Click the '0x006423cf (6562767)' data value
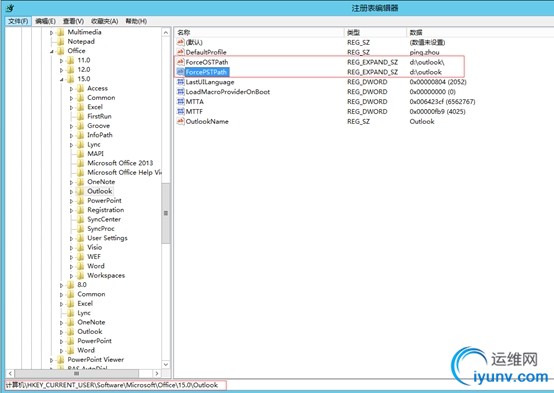This screenshot has width=554, height=393. point(442,102)
